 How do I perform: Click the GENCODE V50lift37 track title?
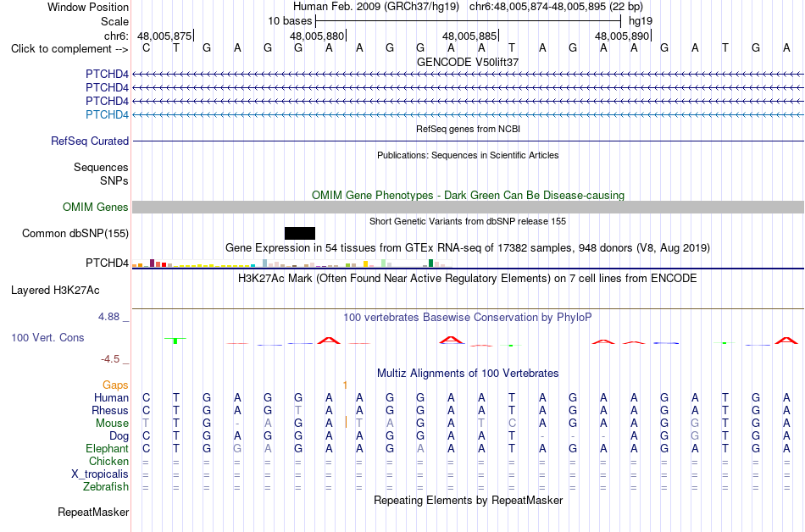pyautogui.click(x=468, y=62)
